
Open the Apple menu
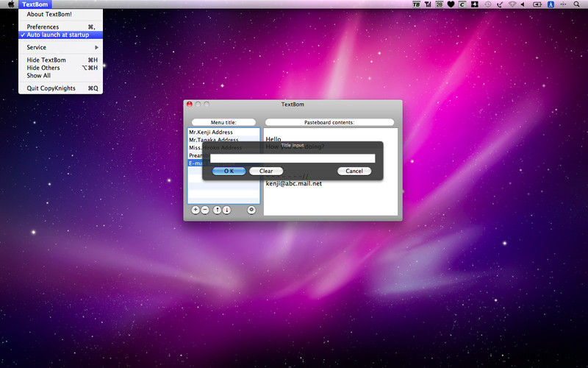[x=11, y=4]
